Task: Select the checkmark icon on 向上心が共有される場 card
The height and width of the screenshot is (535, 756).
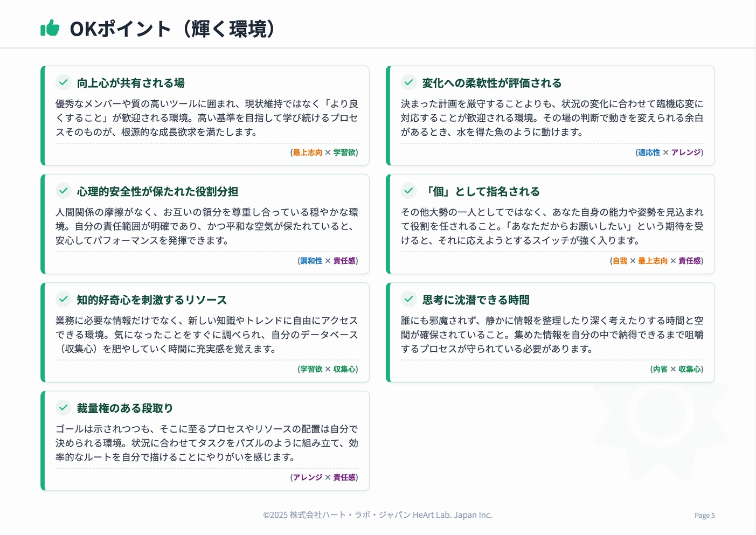Action: point(64,82)
